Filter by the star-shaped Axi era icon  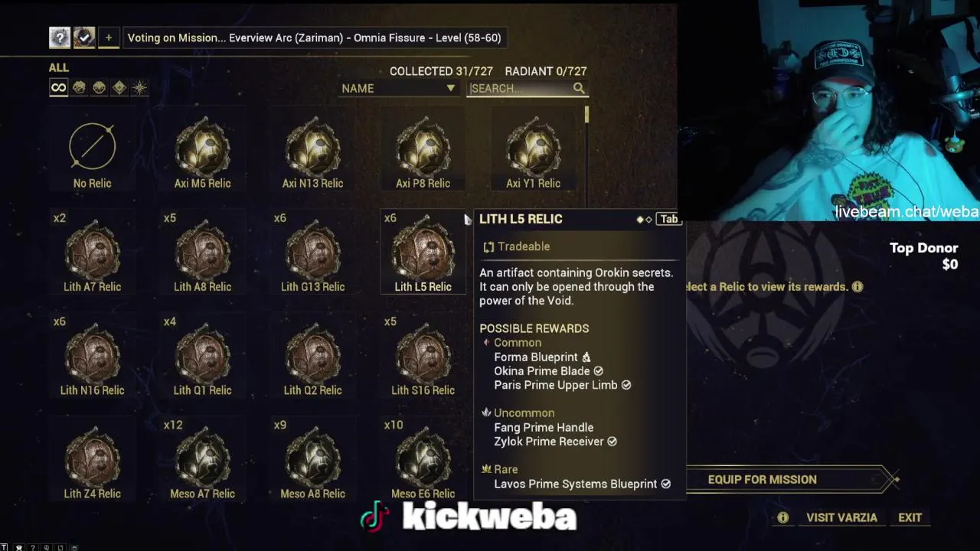pos(139,88)
